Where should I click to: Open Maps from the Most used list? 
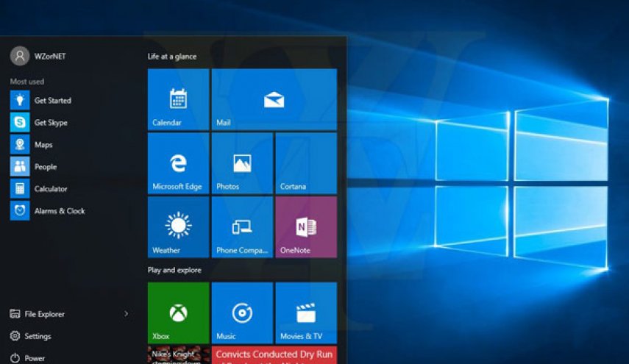pos(32,144)
